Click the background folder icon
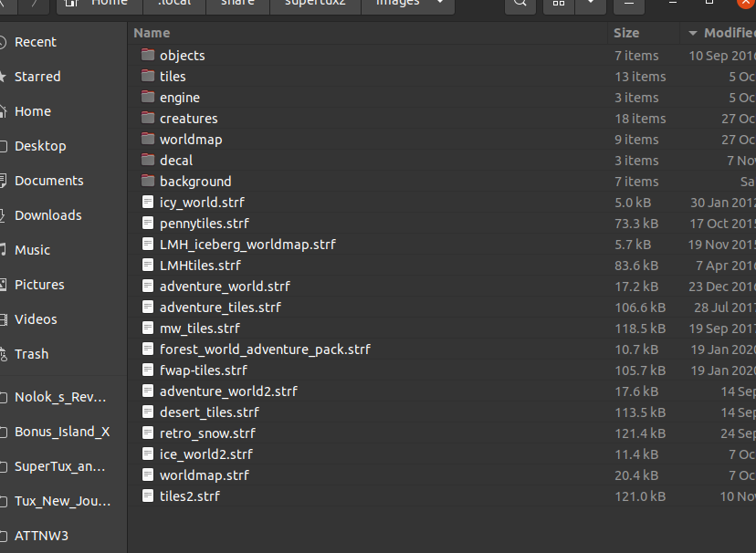The height and width of the screenshot is (553, 756). [148, 182]
